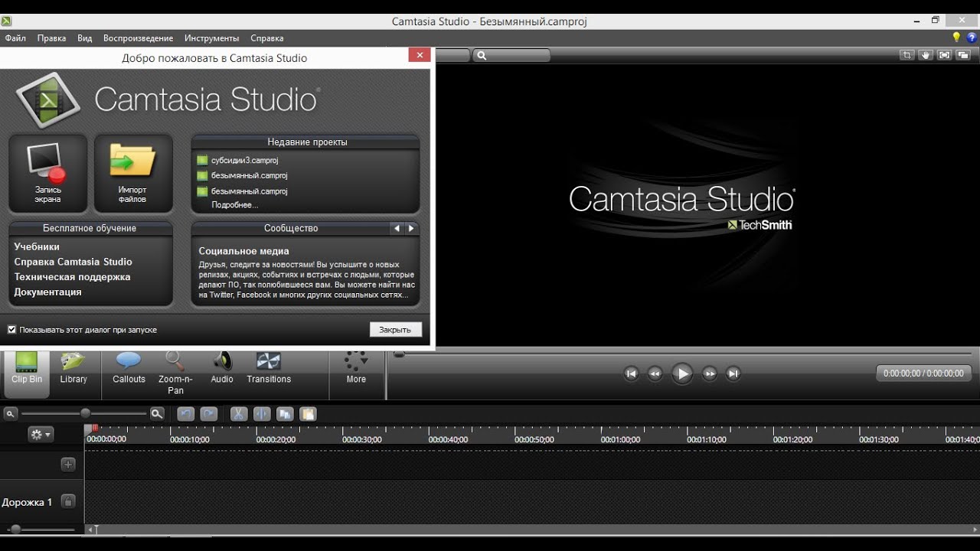
Task: Click the yellow lightbulb tips icon
Action: pos(956,37)
